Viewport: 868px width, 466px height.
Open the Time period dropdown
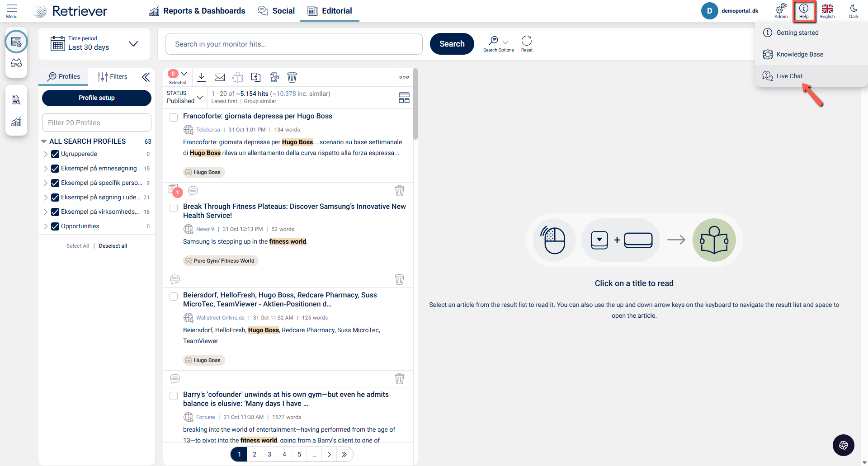click(94, 44)
